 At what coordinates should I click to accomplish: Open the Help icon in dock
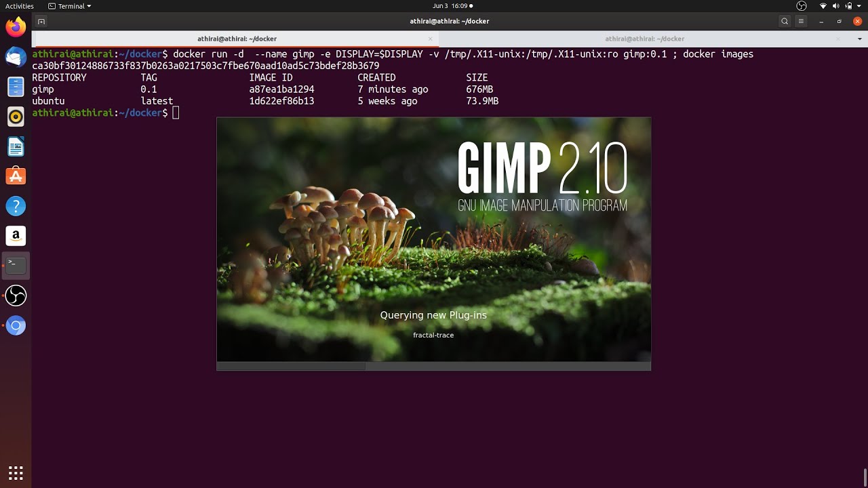pos(16,206)
